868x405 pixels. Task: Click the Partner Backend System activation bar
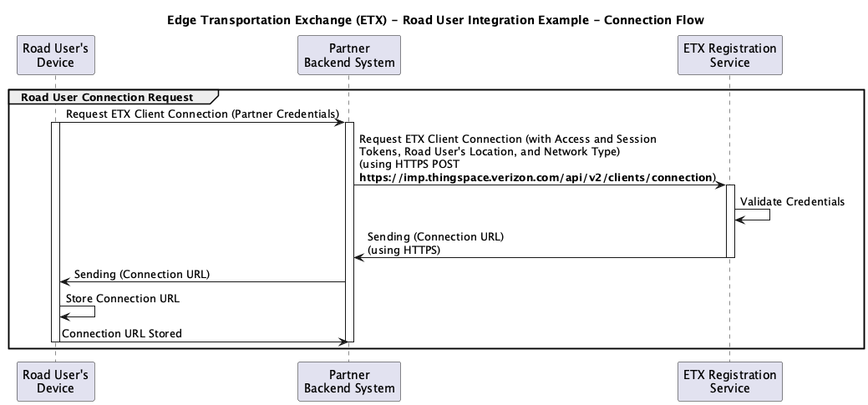point(349,232)
